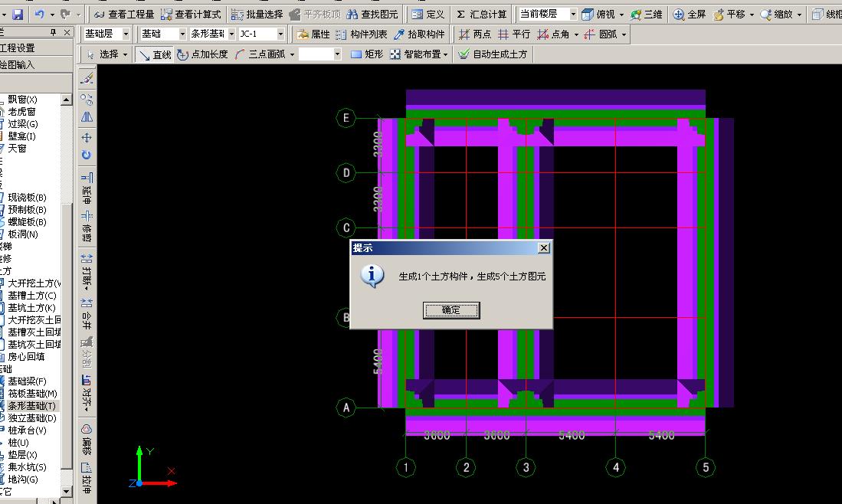Select 房心回填 in component tree
This screenshot has width=842, height=504.
pyautogui.click(x=26, y=356)
